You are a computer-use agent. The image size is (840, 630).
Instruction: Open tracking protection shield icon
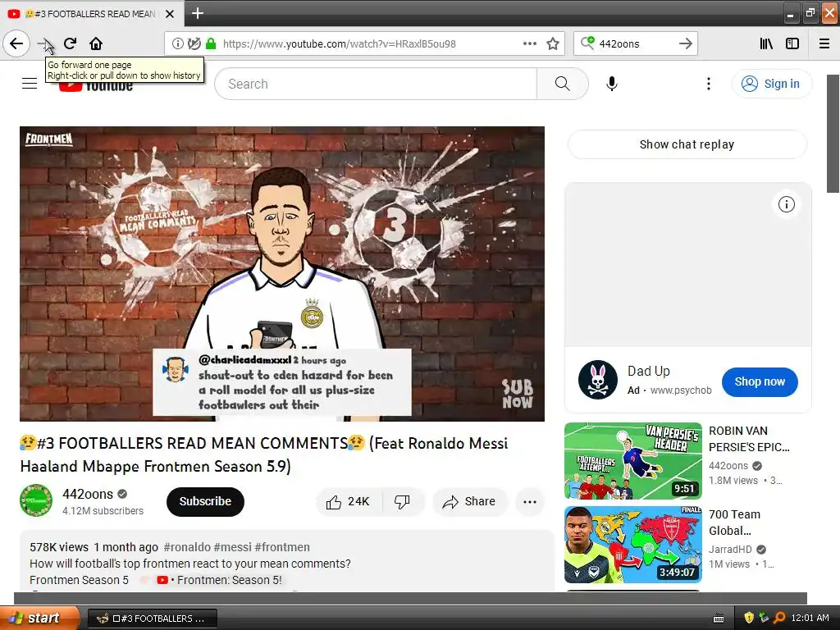click(194, 43)
